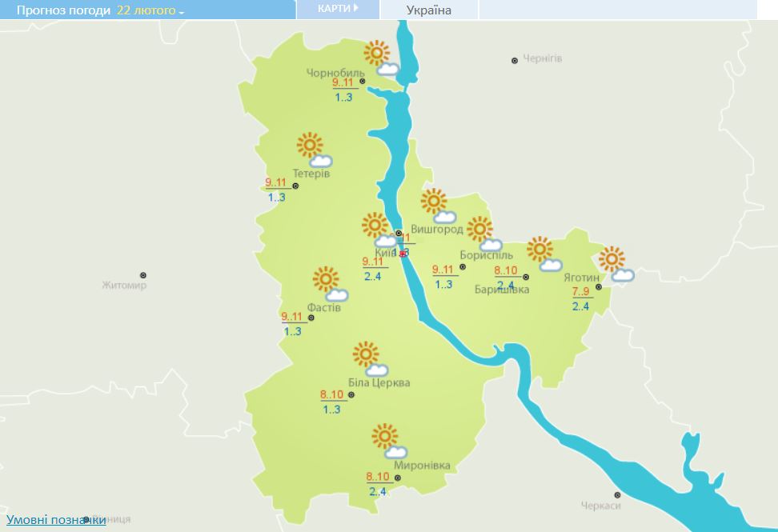Select the Україна tab
The image size is (778, 532).
pos(429,10)
